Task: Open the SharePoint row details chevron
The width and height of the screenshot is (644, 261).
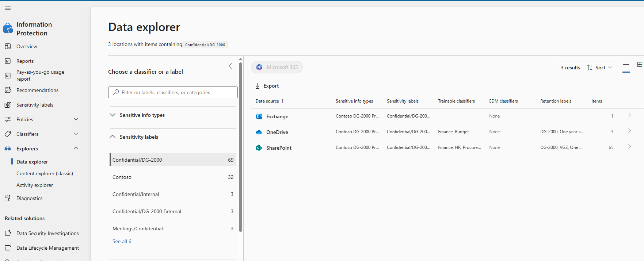Action: coord(629,146)
